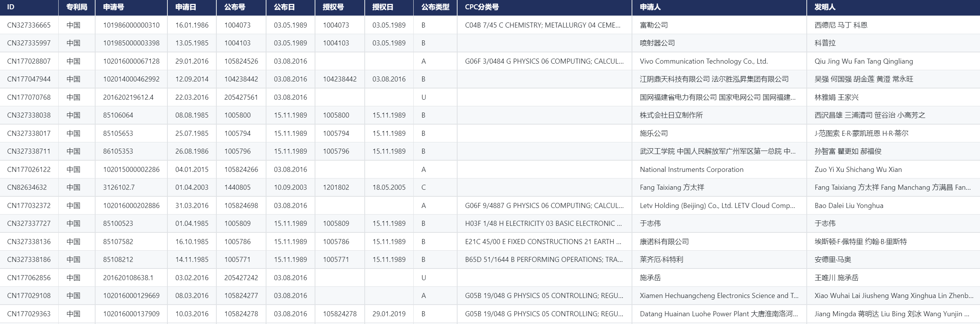Select applicant National Instruments Corporation
Image resolution: width=980 pixels, height=324 pixels.
(692, 170)
